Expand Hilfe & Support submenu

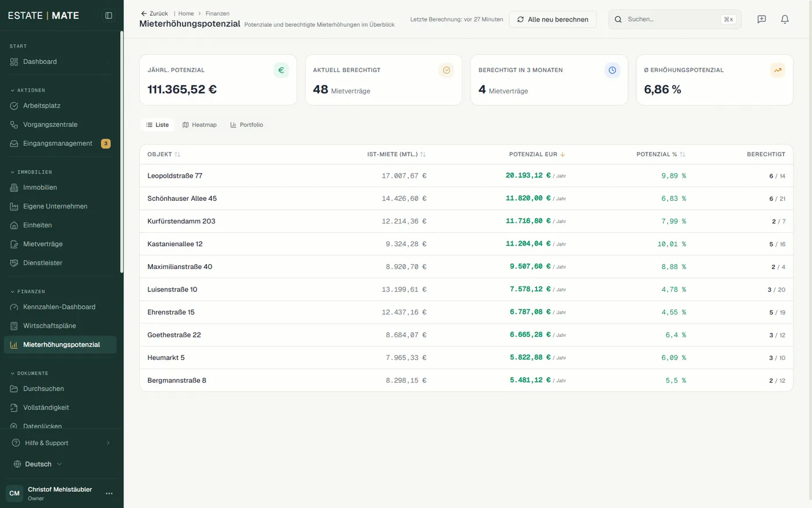click(x=61, y=443)
